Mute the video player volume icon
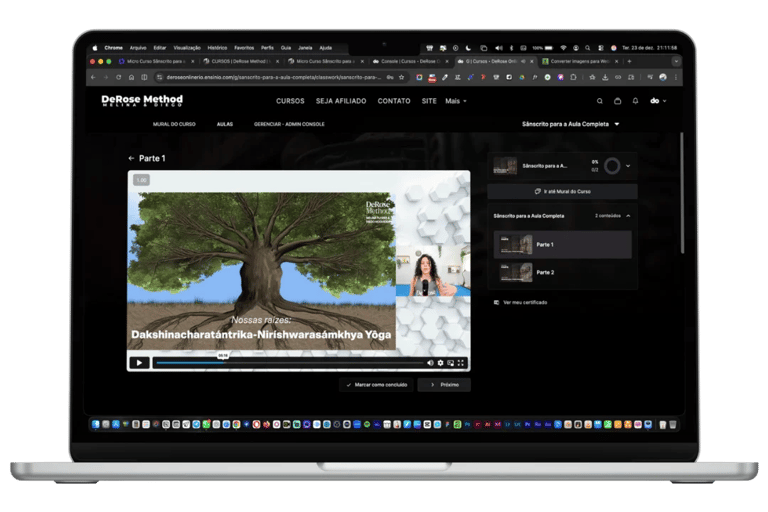This screenshot has height=512, width=768. pos(430,363)
